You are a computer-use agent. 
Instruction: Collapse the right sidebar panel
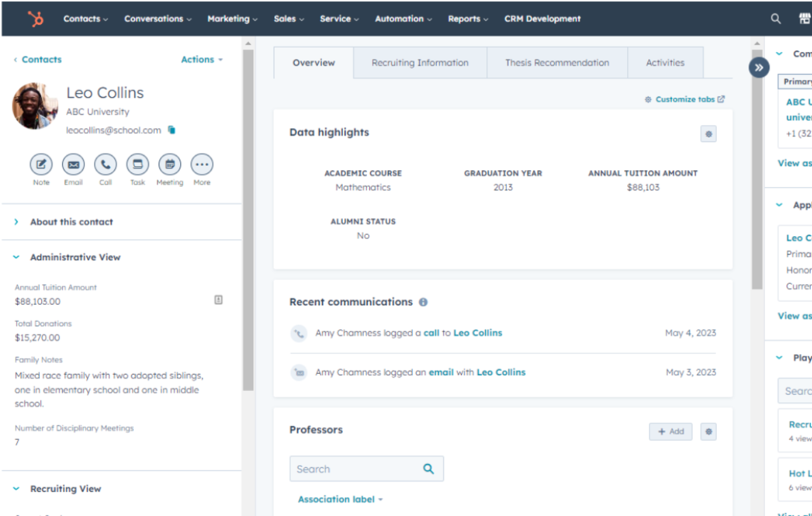pos(759,67)
